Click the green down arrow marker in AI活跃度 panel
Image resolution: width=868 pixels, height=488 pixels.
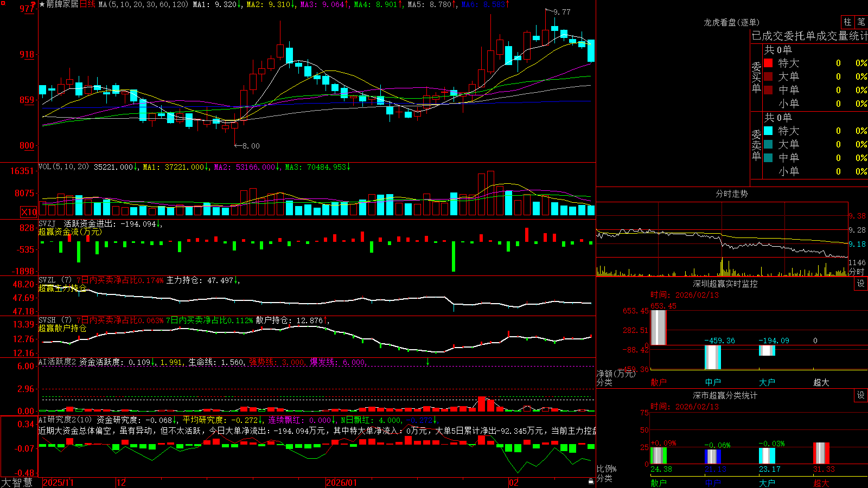[427, 362]
